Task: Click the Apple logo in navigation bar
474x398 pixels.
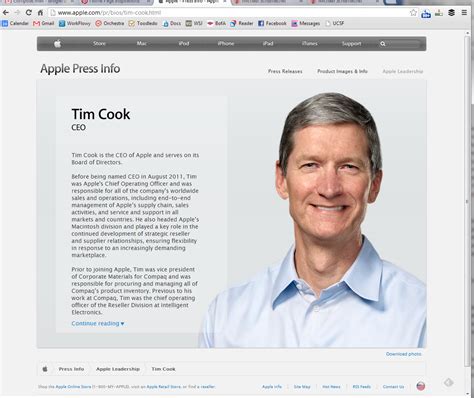Action: 57,43
